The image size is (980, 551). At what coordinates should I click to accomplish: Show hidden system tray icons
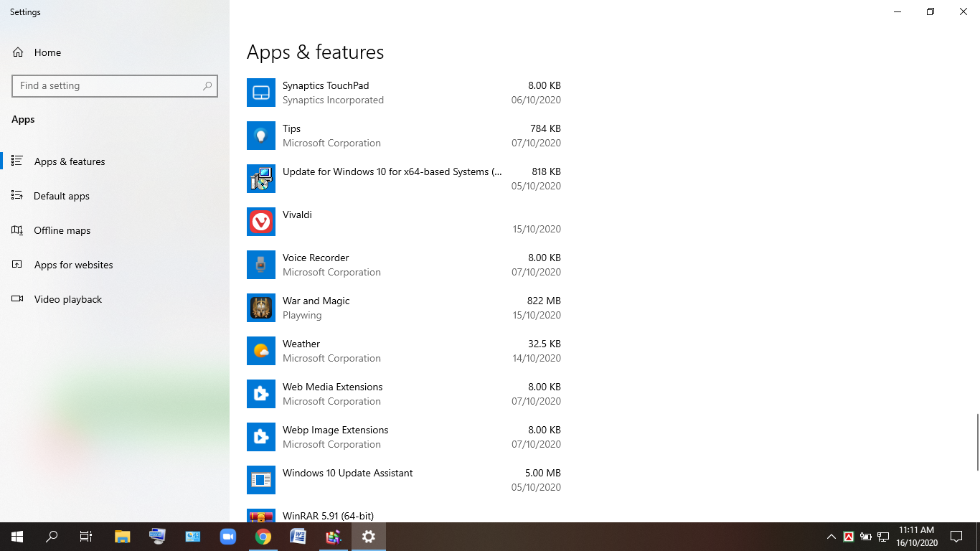click(x=831, y=537)
